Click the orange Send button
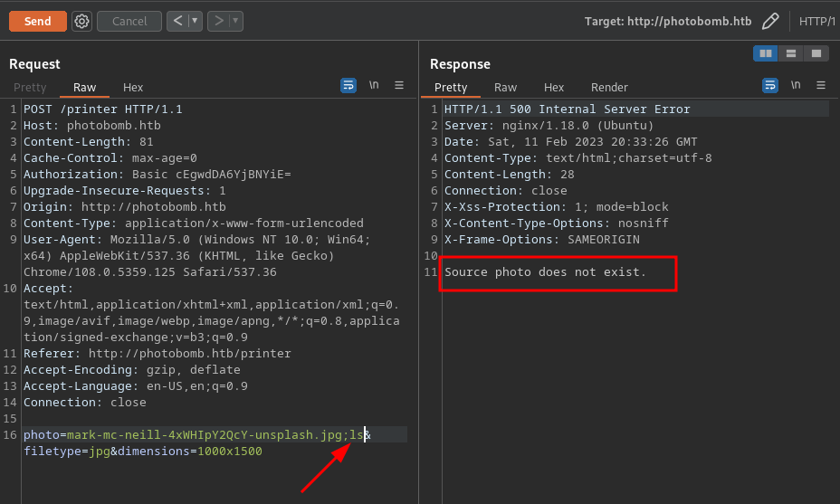840x504 pixels. 37,21
